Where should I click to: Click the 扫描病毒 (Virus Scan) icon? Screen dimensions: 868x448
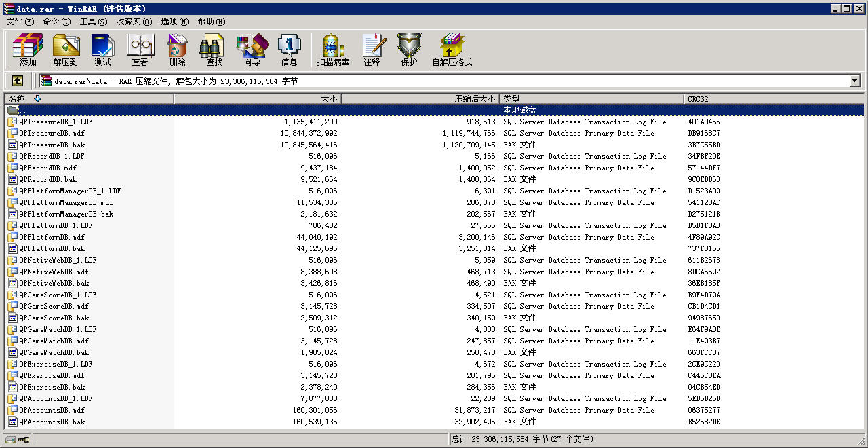pos(333,50)
